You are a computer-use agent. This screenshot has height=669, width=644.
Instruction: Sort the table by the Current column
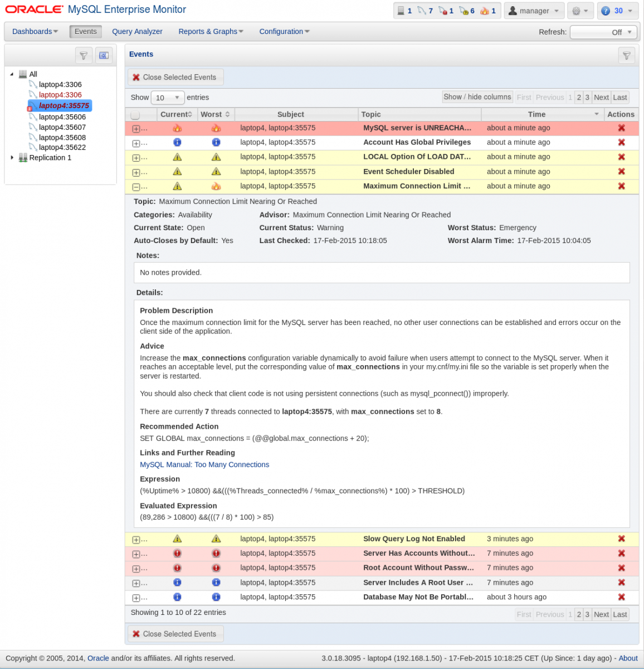click(x=177, y=114)
